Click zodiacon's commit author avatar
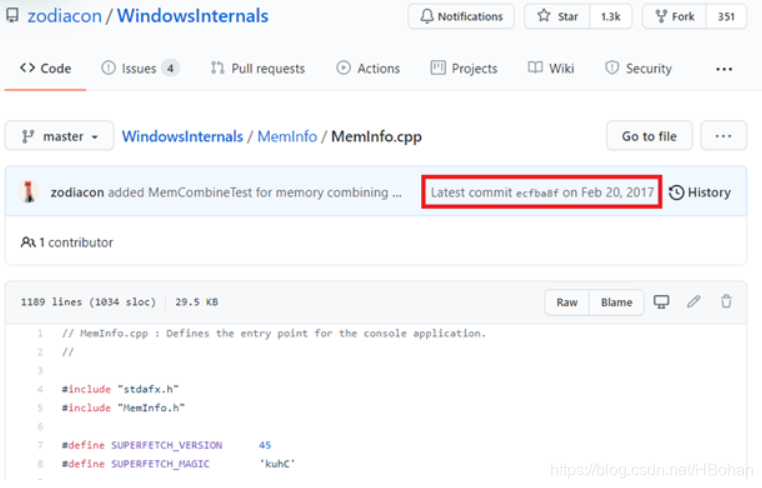The height and width of the screenshot is (488, 762). [29, 192]
